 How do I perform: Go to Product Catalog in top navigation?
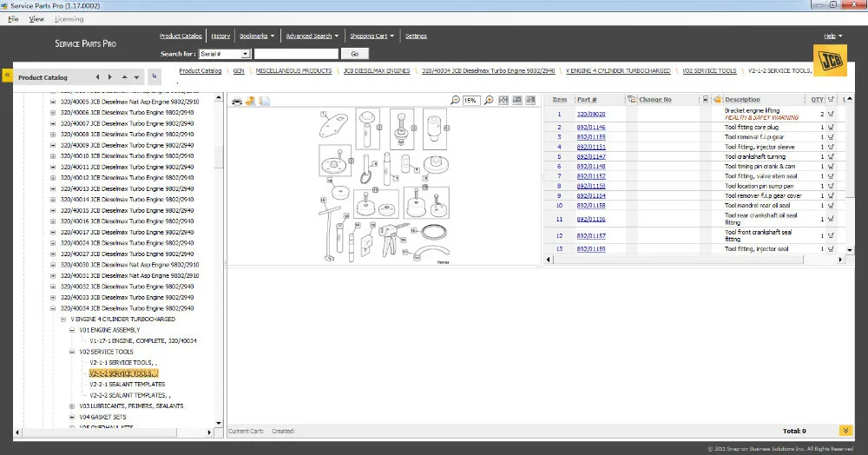(181, 36)
